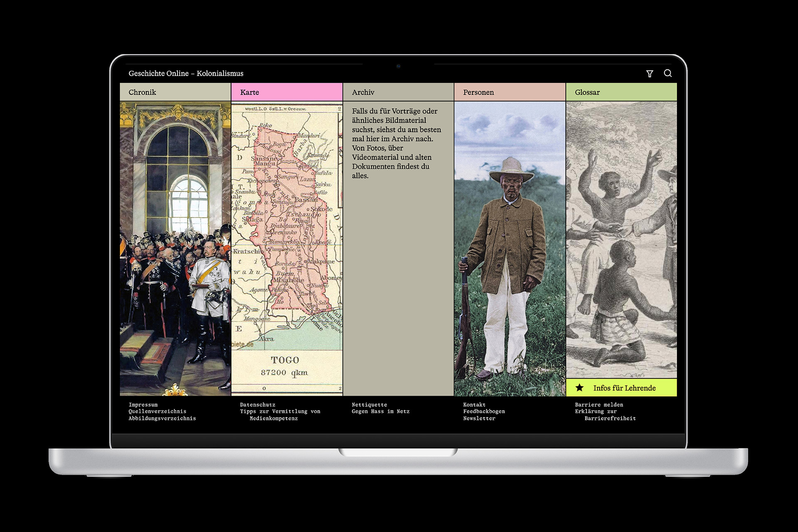Open Quellenverzeichnis in the footer
This screenshot has height=532, width=798.
tap(158, 411)
